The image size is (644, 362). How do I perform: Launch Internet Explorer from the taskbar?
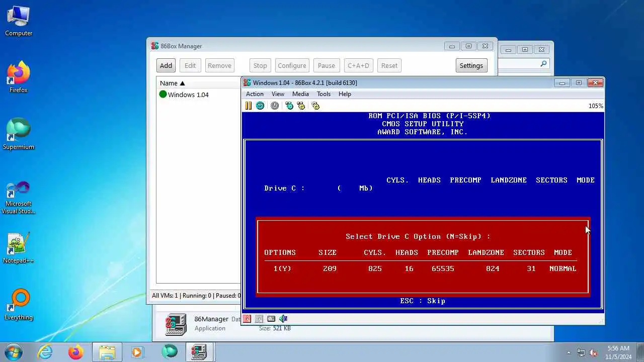[45, 352]
